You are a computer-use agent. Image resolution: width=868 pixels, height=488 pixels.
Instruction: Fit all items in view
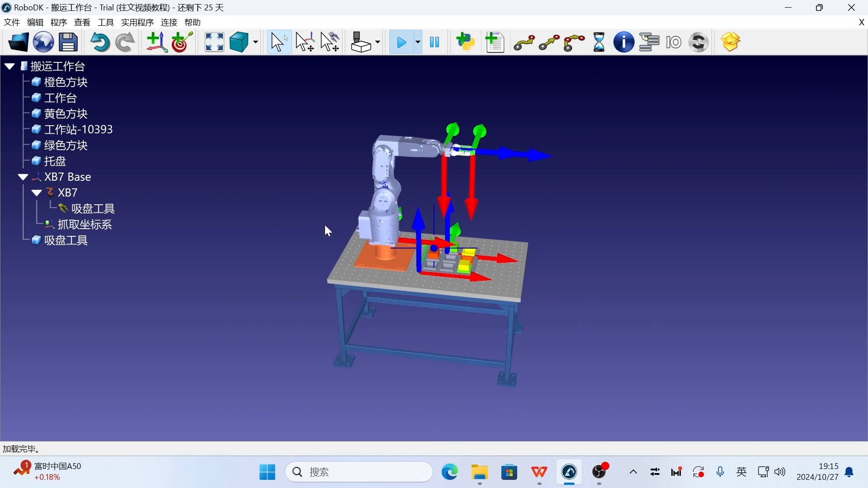click(x=214, y=42)
